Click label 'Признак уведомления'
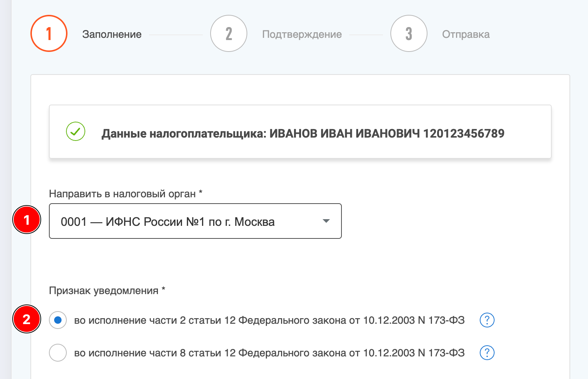 tap(107, 290)
